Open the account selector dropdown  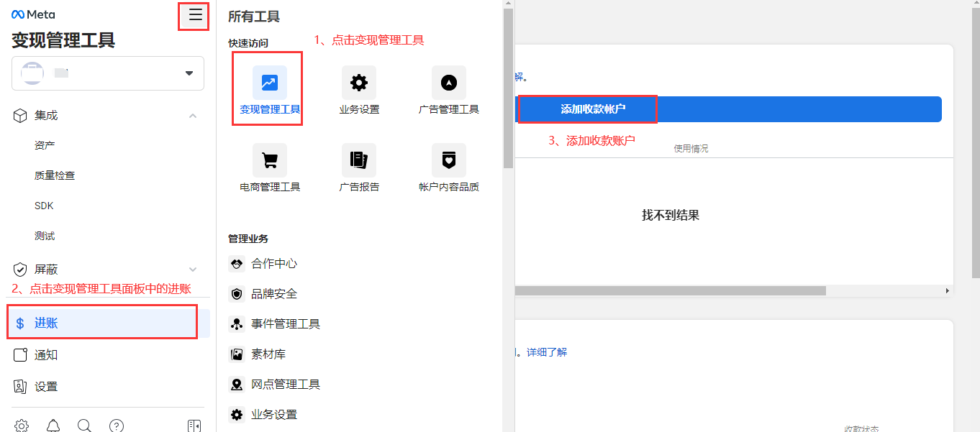point(108,73)
